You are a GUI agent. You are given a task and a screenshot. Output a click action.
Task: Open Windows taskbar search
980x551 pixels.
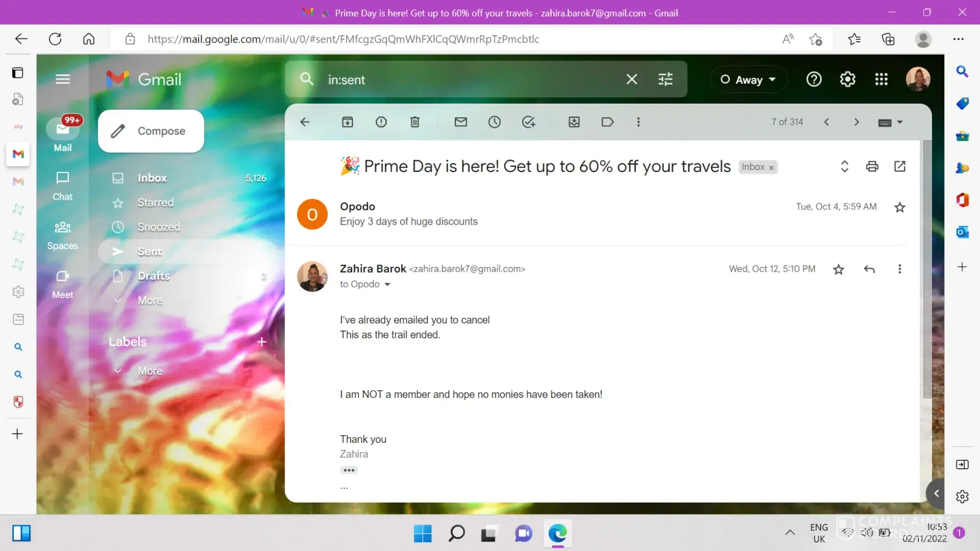pos(456,533)
